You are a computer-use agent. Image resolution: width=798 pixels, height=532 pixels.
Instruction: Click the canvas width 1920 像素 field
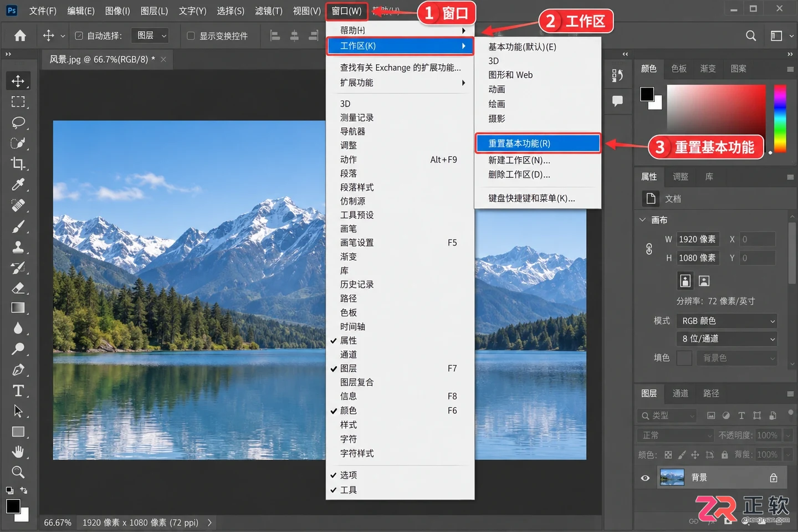point(698,239)
